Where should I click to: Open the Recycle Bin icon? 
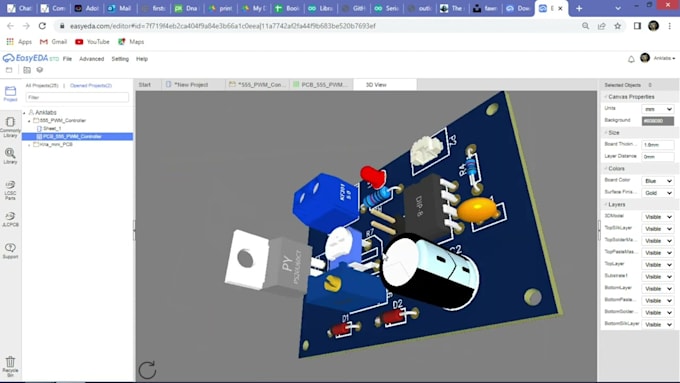point(10,366)
